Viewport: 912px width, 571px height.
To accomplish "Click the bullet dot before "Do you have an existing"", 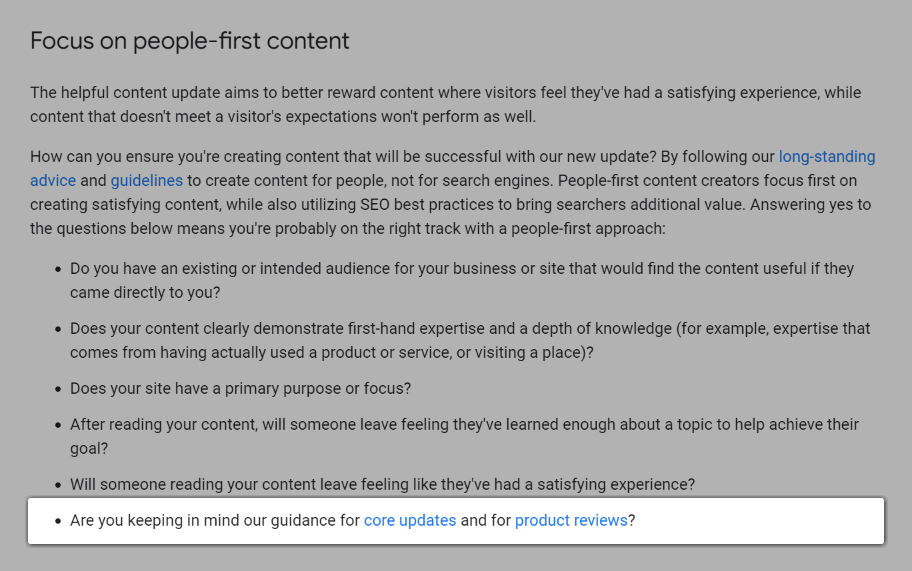I will click(55, 270).
